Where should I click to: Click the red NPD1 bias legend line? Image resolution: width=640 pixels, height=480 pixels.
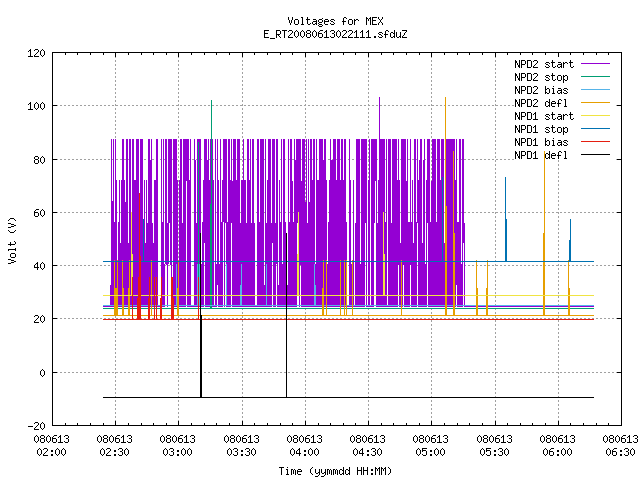pyautogui.click(x=595, y=142)
